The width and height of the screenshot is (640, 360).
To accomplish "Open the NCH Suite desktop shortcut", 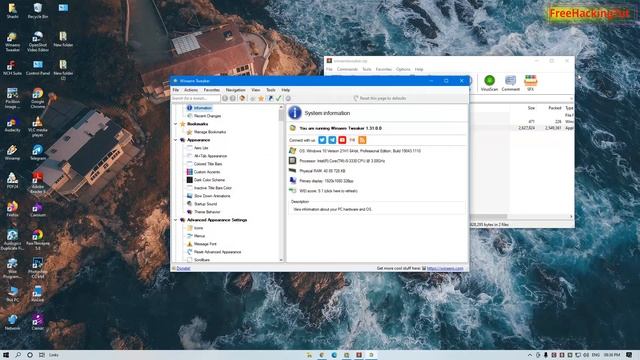I will (x=12, y=68).
